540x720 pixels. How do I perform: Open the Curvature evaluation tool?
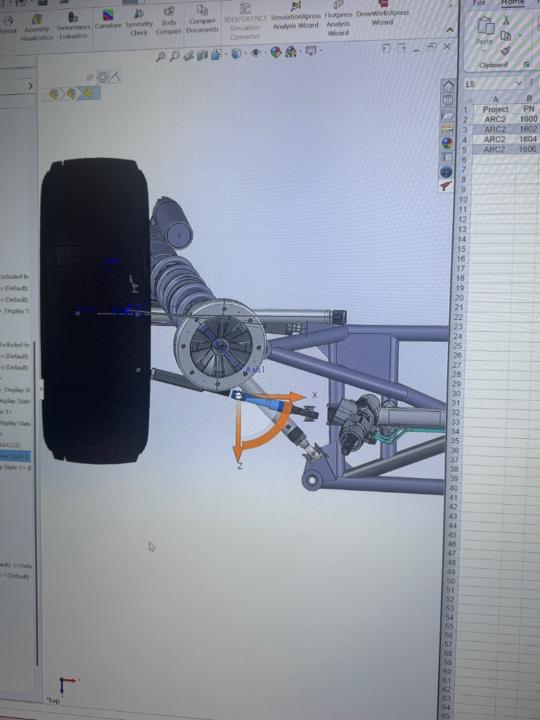tap(108, 19)
